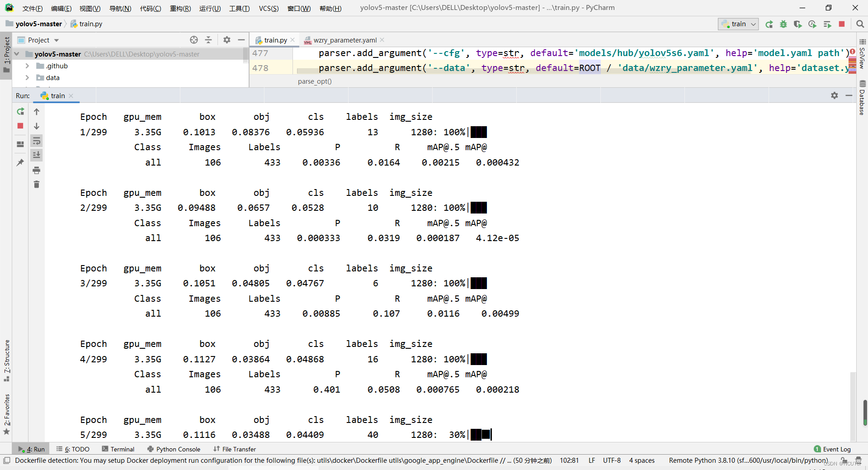Open the train run configurations dropdown

753,24
